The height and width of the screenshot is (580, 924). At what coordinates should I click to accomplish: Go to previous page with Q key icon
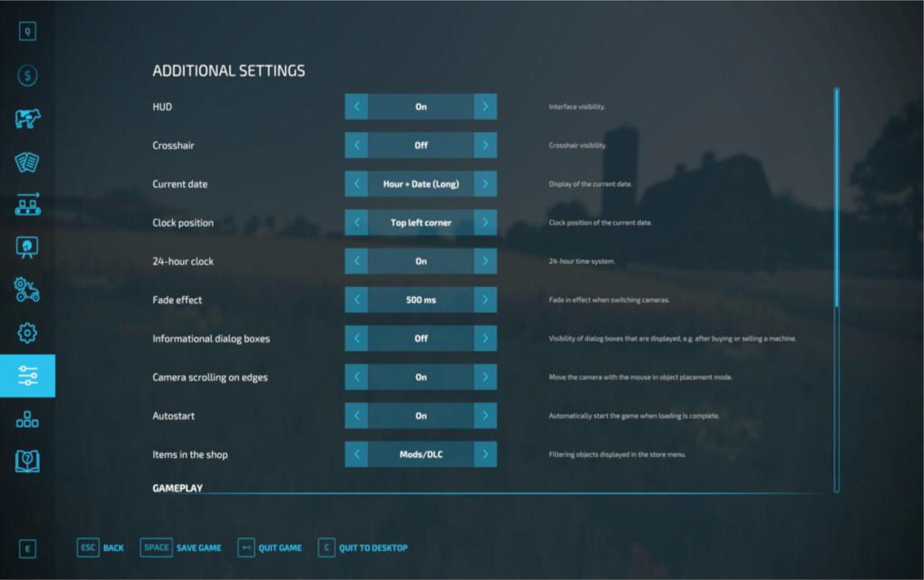(27, 31)
